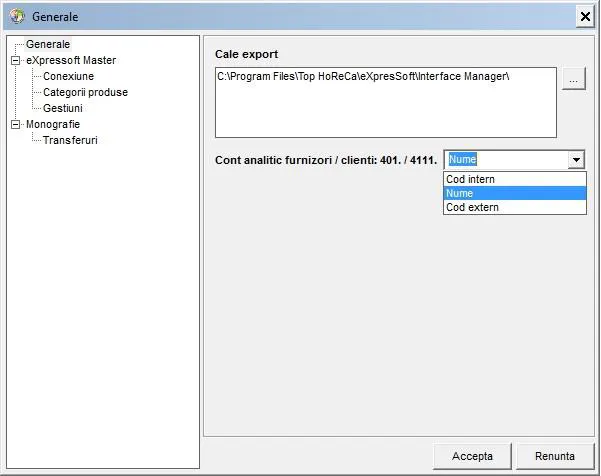Cancel with the Renunta button
Viewport: 601px width, 476px height.
555,456
